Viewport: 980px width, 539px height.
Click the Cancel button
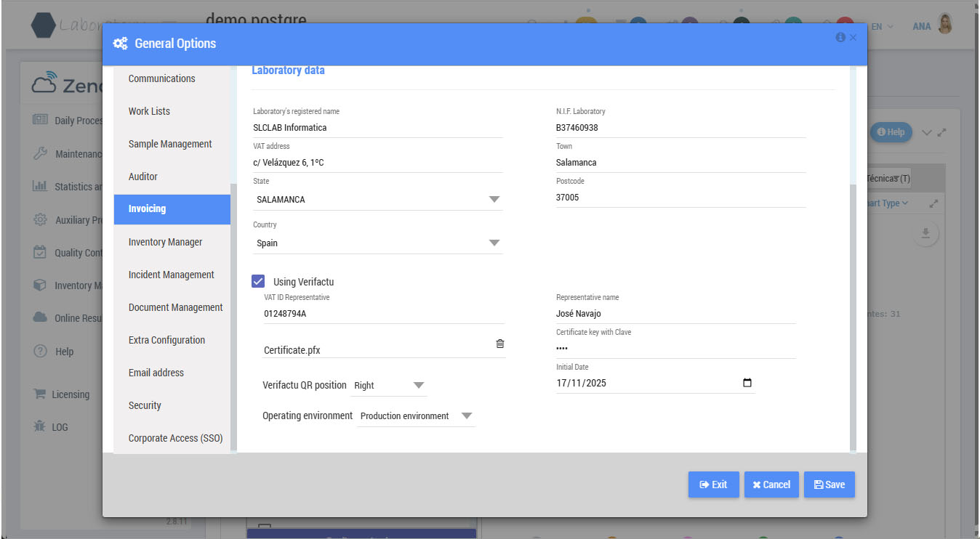pos(771,485)
